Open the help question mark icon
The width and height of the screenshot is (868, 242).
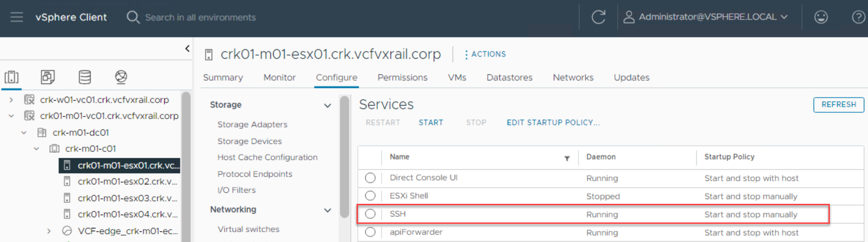pyautogui.click(x=858, y=17)
